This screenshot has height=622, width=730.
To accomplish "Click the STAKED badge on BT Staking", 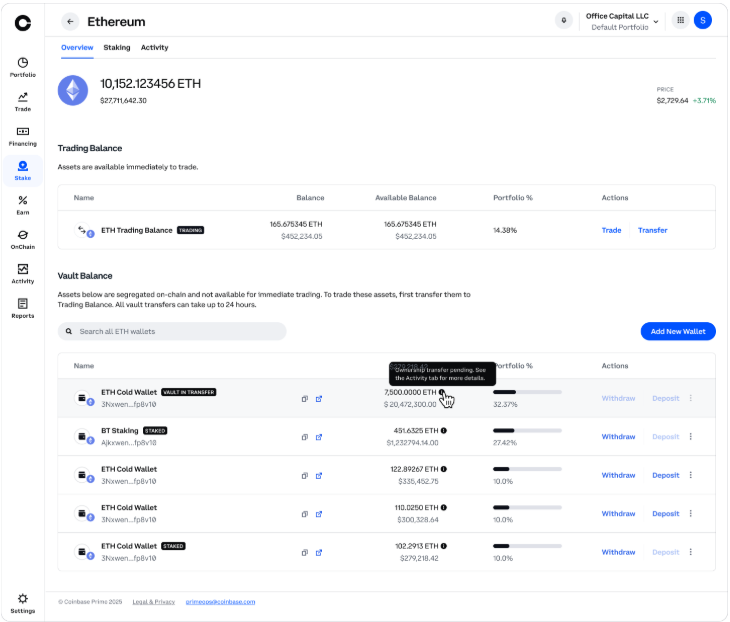I will [155, 431].
